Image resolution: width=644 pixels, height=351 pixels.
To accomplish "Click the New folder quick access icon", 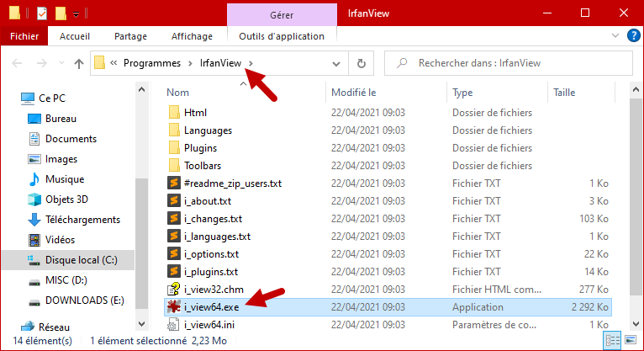I will (x=61, y=13).
